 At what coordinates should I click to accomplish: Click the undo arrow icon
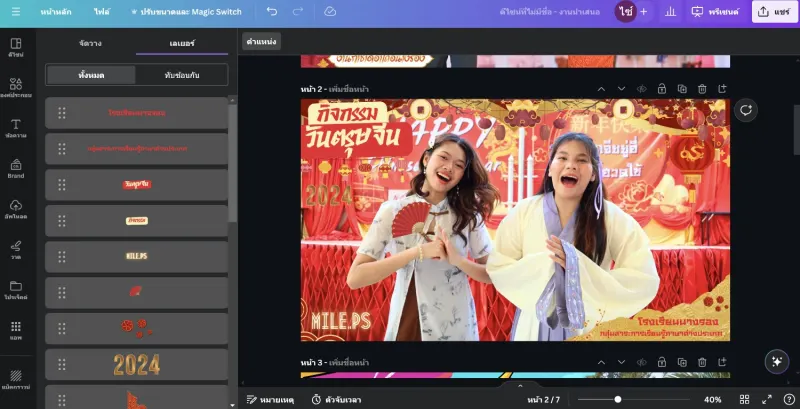click(x=272, y=11)
